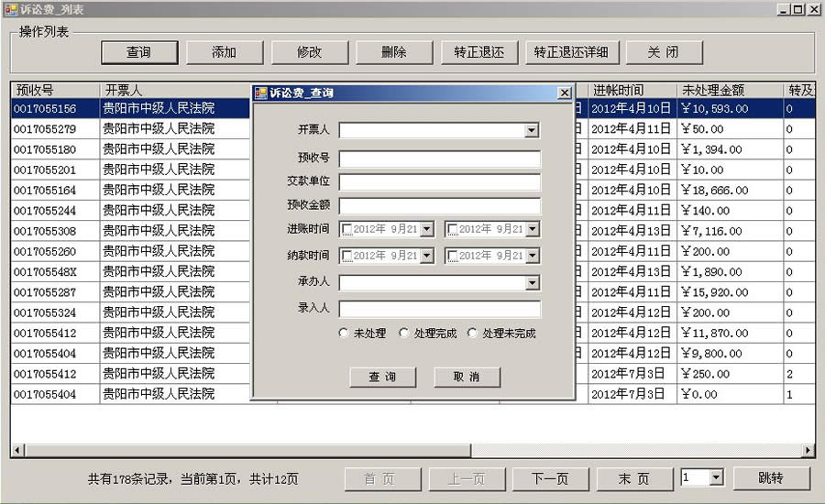825x504 pixels.
Task: Click the horizontal scrollbar left arrow
Action: [x=17, y=450]
